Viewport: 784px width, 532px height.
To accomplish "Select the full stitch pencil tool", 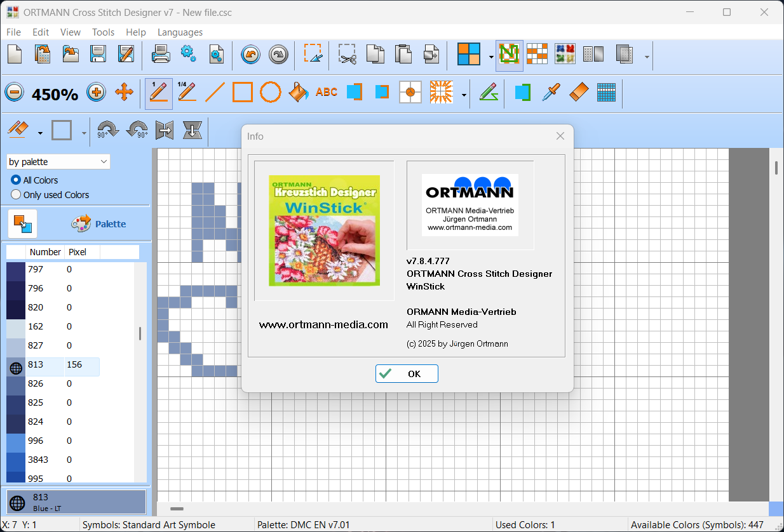I will (158, 93).
